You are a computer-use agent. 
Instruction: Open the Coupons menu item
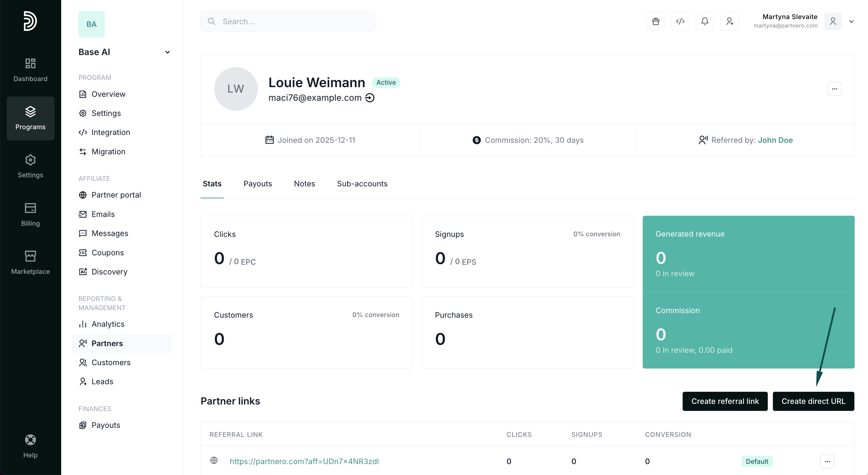108,253
